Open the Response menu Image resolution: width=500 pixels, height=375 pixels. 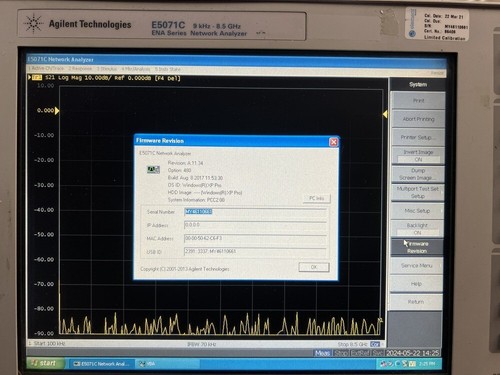[80, 69]
